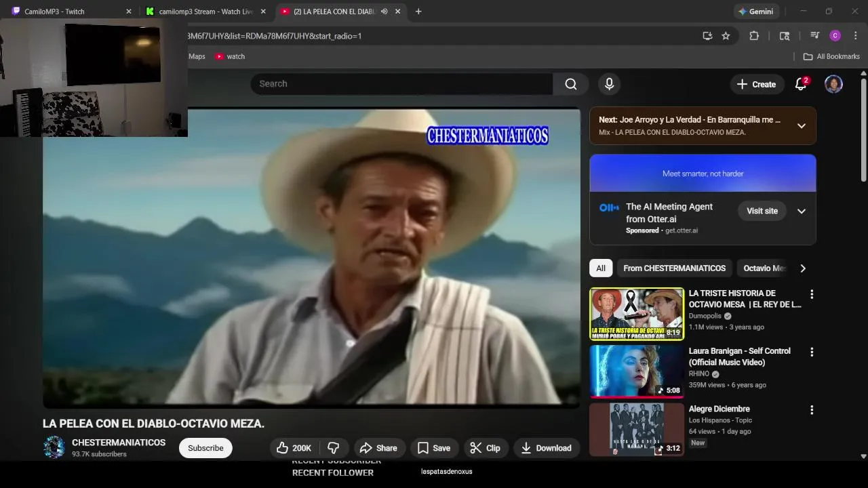
Task: Download the video
Action: coord(546,448)
